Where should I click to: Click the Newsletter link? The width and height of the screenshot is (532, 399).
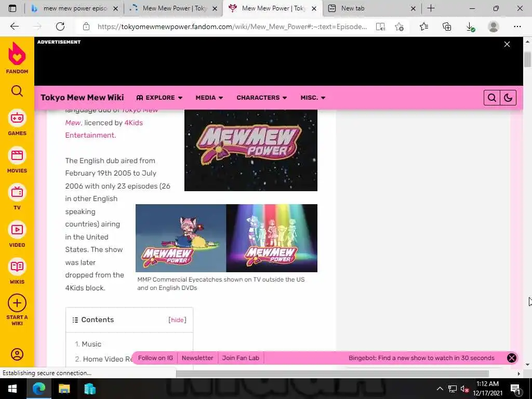pyautogui.click(x=197, y=358)
